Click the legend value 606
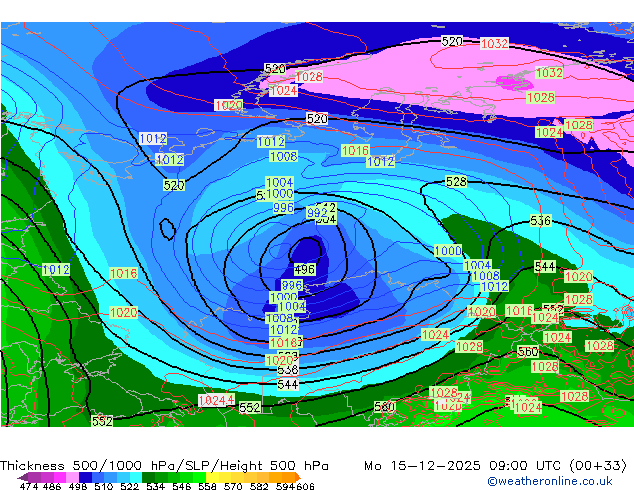Image resolution: width=634 pixels, height=490 pixels. point(306,486)
